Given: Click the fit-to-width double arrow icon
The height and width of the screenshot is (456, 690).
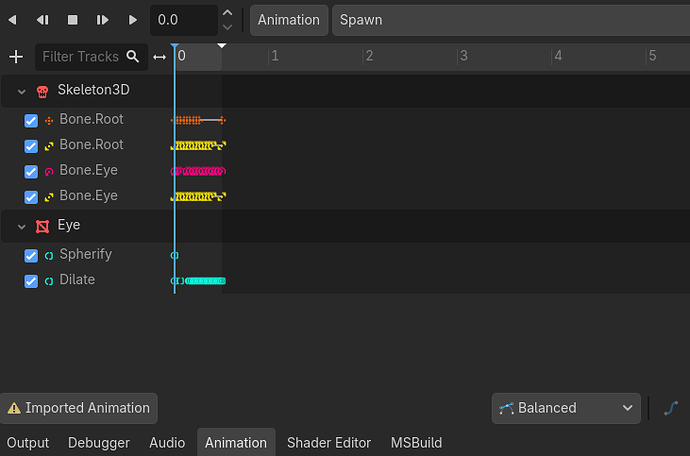Looking at the screenshot, I should [159, 57].
